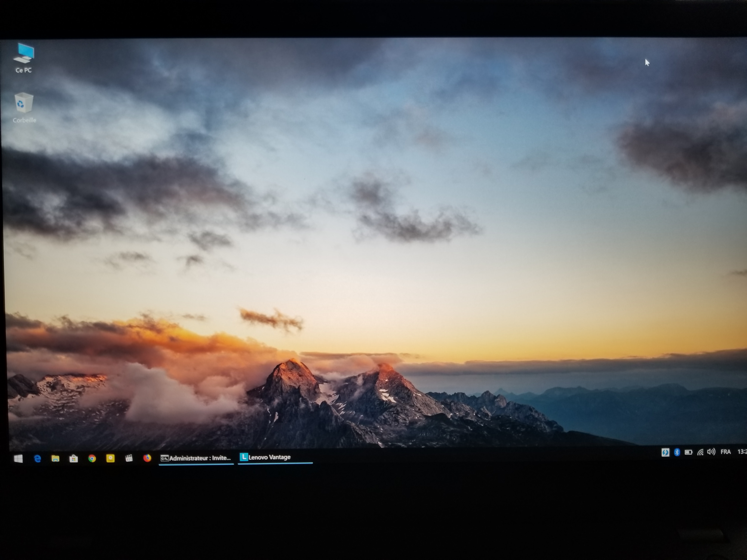The image size is (747, 560).
Task: Select the Corbeille recycle bin icon
Action: click(x=24, y=107)
